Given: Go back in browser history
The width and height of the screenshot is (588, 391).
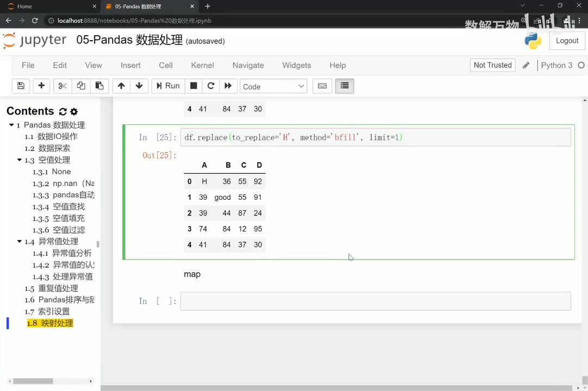Looking at the screenshot, I should (9, 21).
